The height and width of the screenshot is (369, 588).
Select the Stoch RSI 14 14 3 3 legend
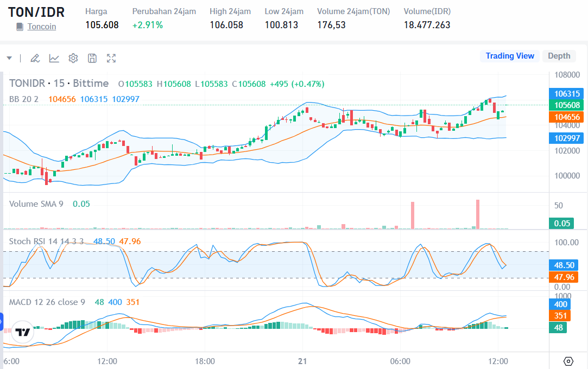click(46, 241)
